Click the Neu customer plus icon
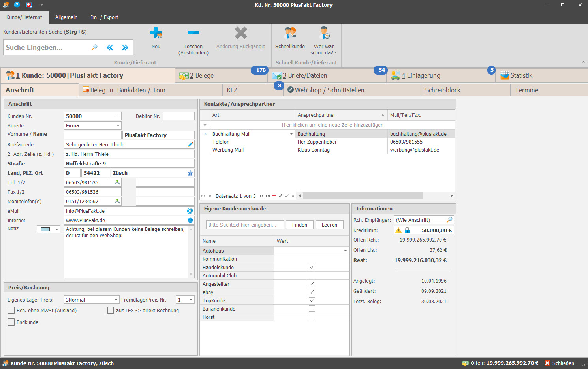Viewport: 588px width, 369px height. [156, 33]
